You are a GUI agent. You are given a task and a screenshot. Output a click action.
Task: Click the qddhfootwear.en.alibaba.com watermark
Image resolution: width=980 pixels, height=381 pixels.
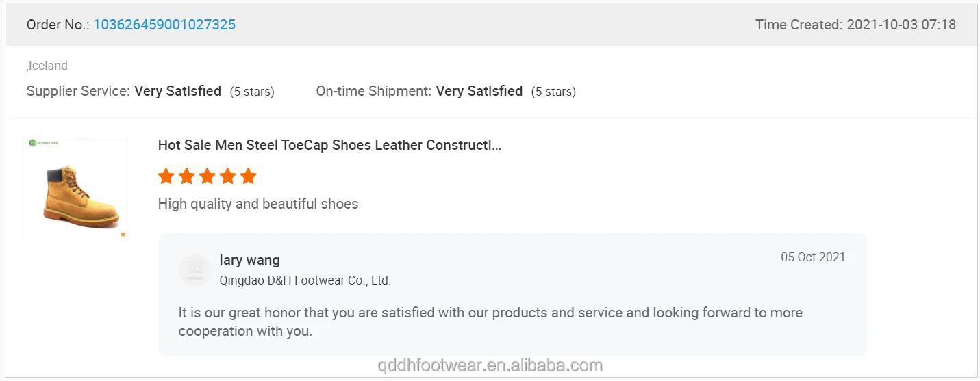pyautogui.click(x=490, y=365)
